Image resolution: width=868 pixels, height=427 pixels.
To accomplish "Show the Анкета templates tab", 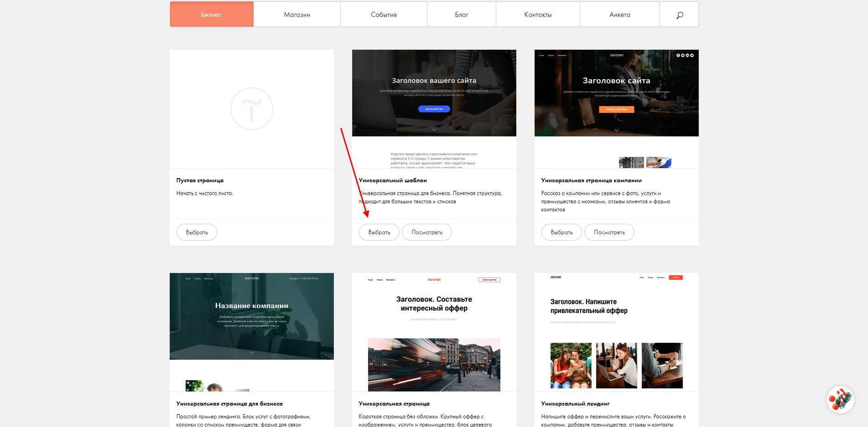I will point(620,15).
